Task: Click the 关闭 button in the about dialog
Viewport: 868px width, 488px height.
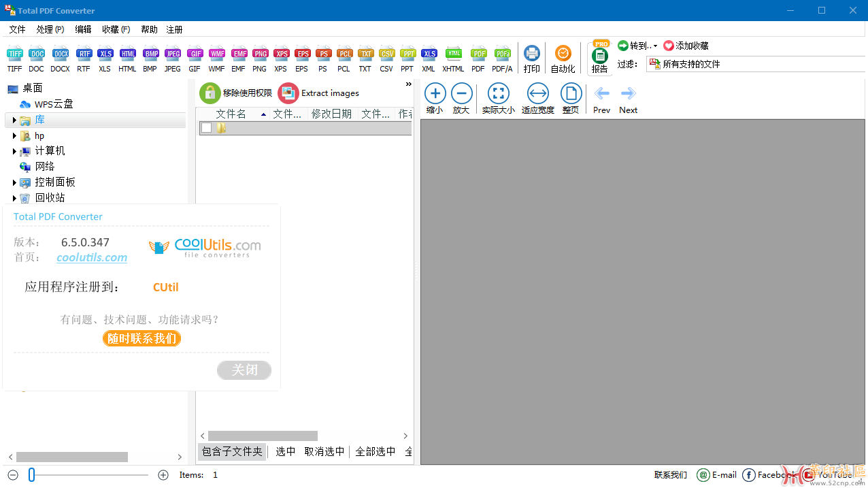Action: (244, 370)
